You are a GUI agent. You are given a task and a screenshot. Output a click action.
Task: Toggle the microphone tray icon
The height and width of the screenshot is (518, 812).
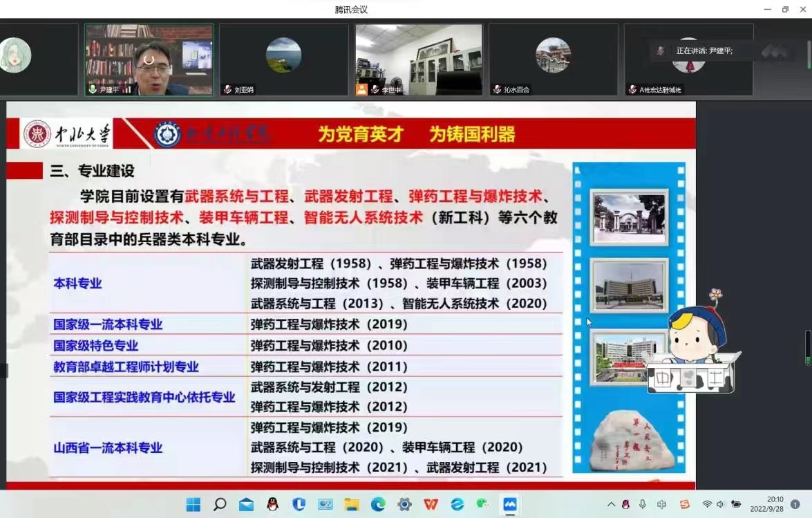643,504
